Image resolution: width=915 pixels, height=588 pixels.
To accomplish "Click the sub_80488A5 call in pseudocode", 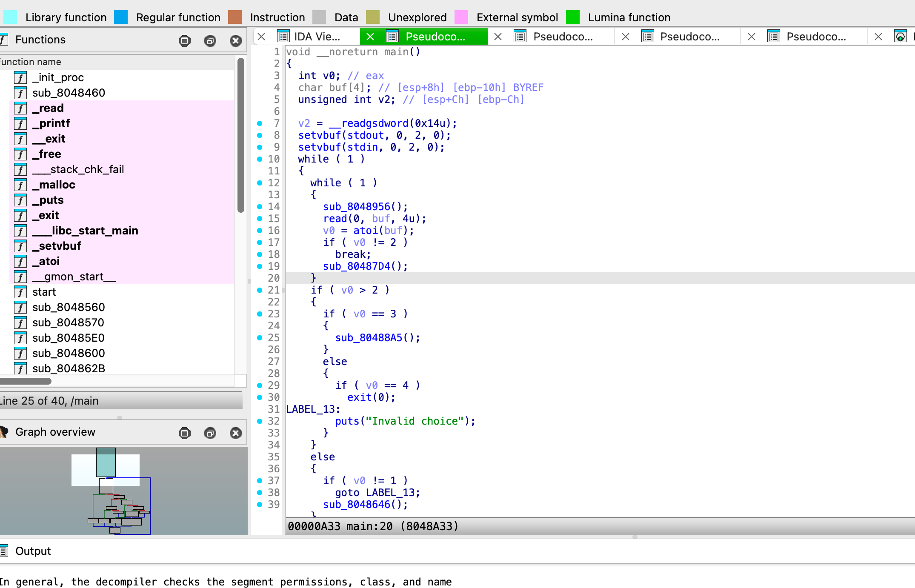I will click(368, 338).
